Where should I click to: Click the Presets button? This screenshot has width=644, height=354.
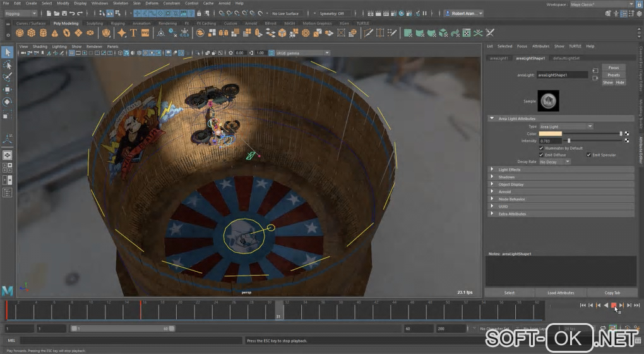pos(613,75)
